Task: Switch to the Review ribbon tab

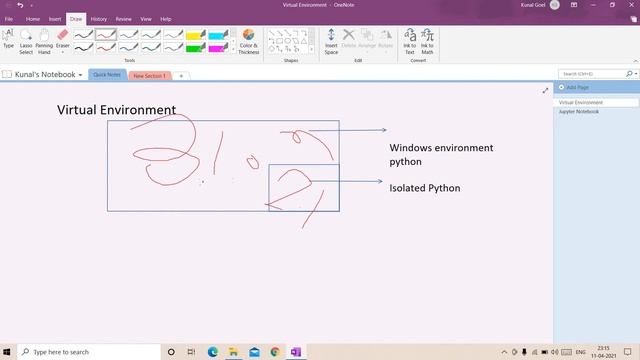Action: [123, 19]
